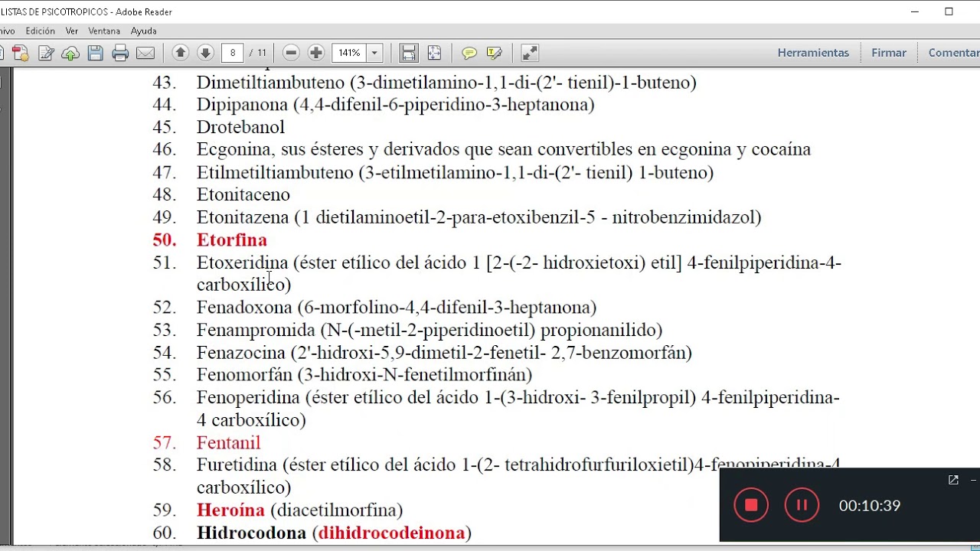
Task: Open the Edición menu
Action: [42, 31]
